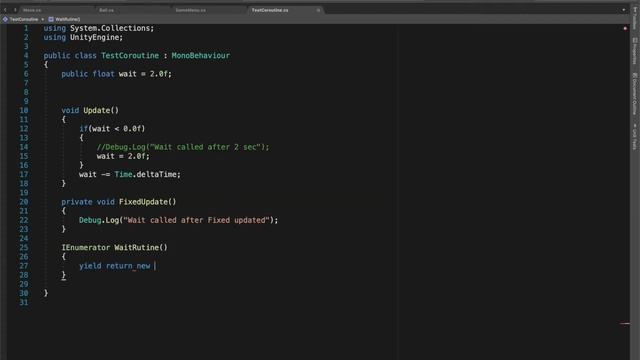Navigate forward with the right arrow

(x=15, y=10)
